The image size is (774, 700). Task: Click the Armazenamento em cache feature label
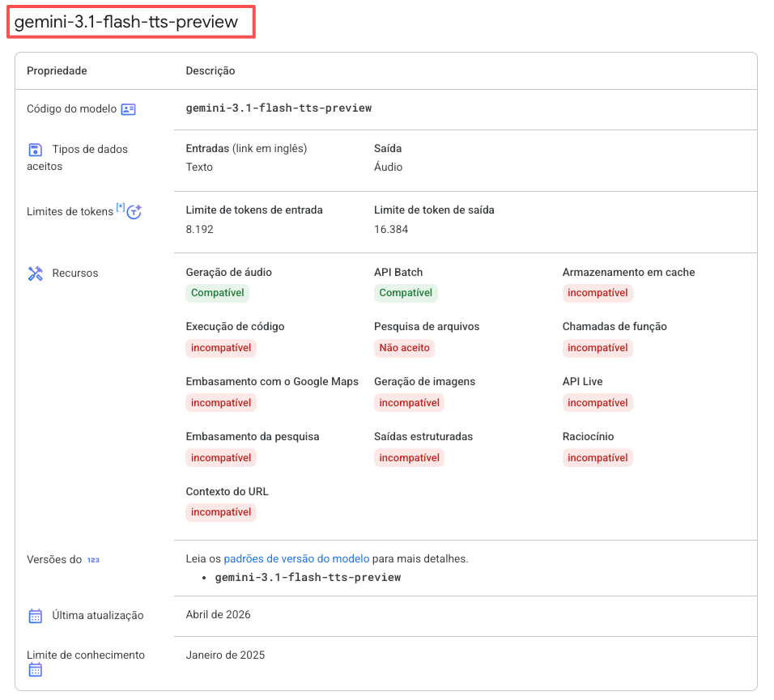pyautogui.click(x=629, y=272)
